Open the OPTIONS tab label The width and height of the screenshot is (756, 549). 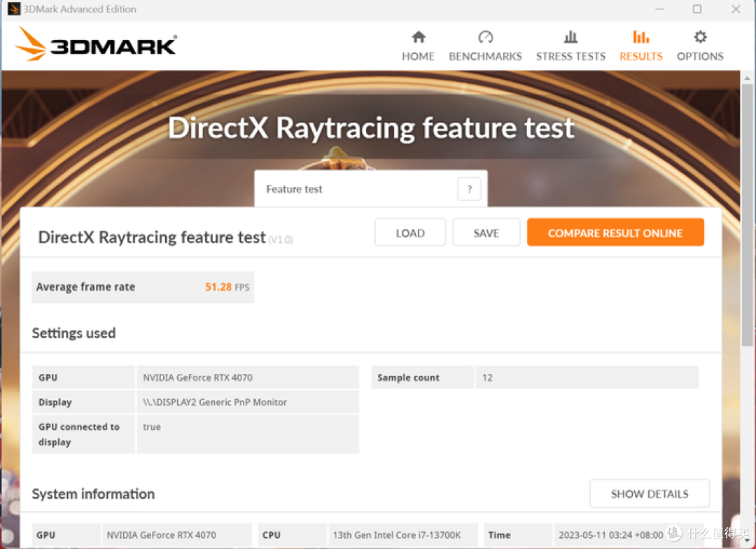[x=700, y=57]
